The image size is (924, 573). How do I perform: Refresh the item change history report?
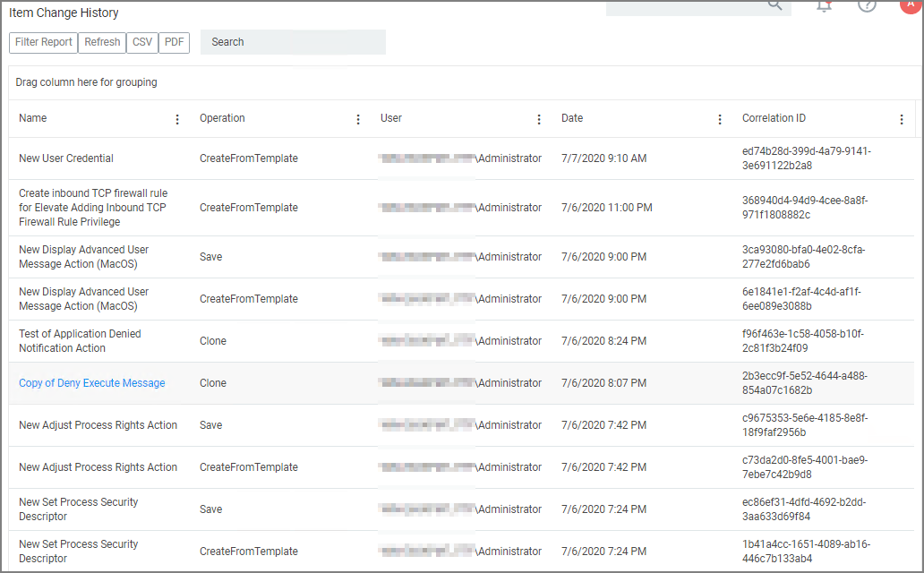click(103, 42)
